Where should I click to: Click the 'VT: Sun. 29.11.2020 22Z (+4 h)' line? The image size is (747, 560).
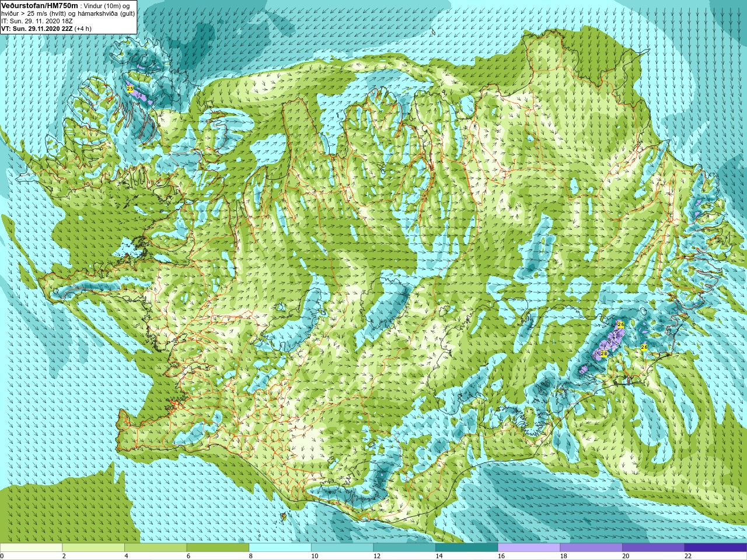click(x=46, y=29)
